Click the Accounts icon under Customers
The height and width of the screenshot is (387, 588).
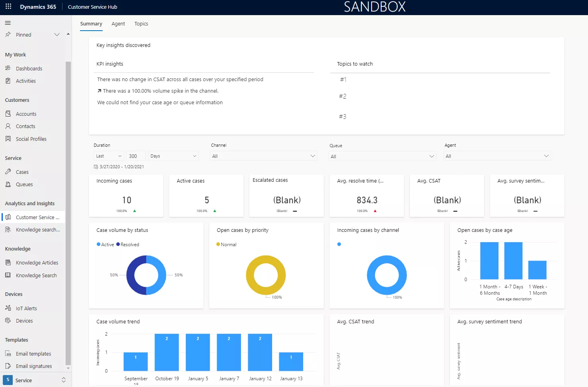pos(8,114)
